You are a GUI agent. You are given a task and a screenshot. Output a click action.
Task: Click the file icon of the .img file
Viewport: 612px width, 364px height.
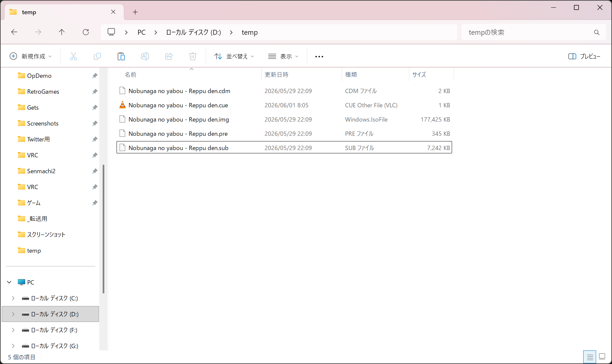click(x=122, y=119)
